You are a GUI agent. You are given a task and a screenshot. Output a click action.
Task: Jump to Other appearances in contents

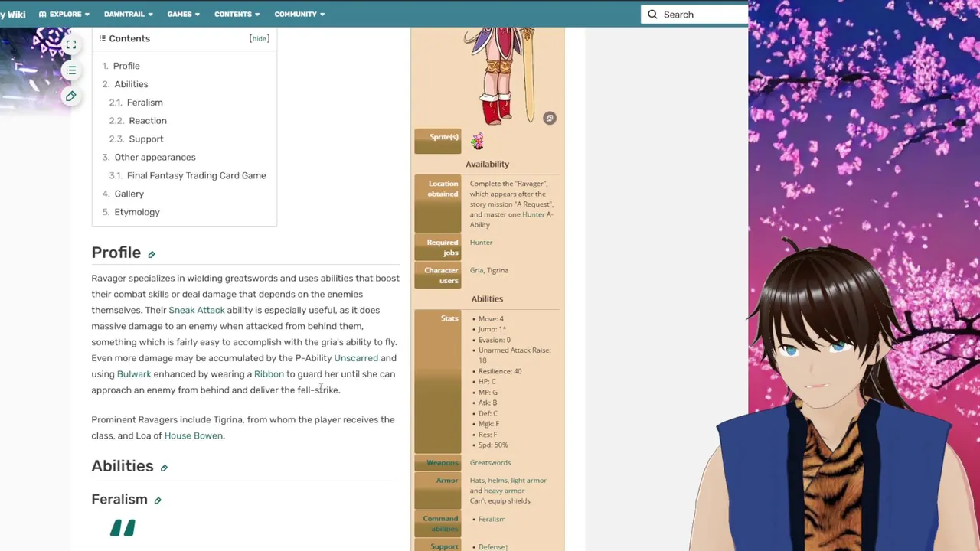(155, 158)
